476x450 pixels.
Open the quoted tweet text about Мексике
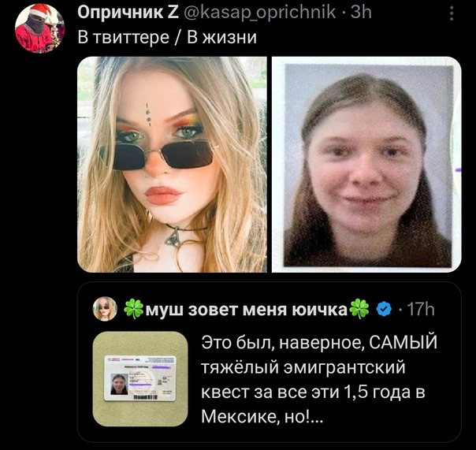click(x=319, y=379)
